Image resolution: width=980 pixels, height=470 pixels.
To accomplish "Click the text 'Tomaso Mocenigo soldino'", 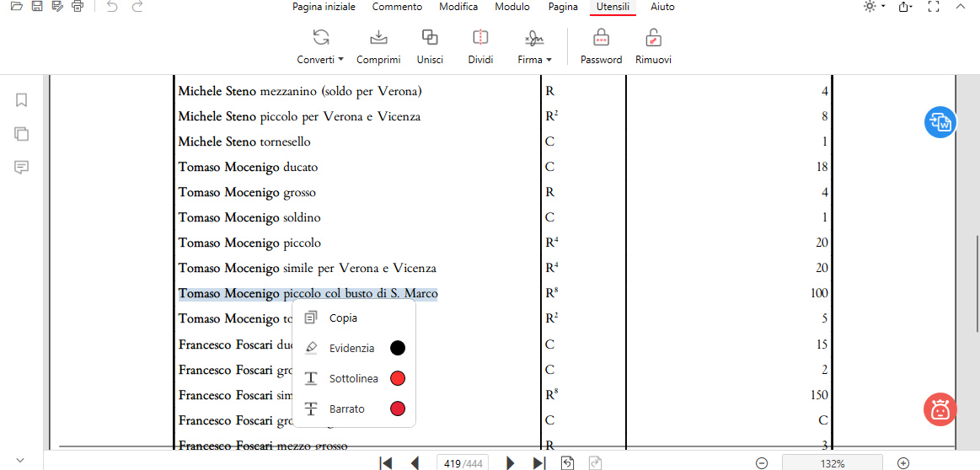I will coord(250,217).
